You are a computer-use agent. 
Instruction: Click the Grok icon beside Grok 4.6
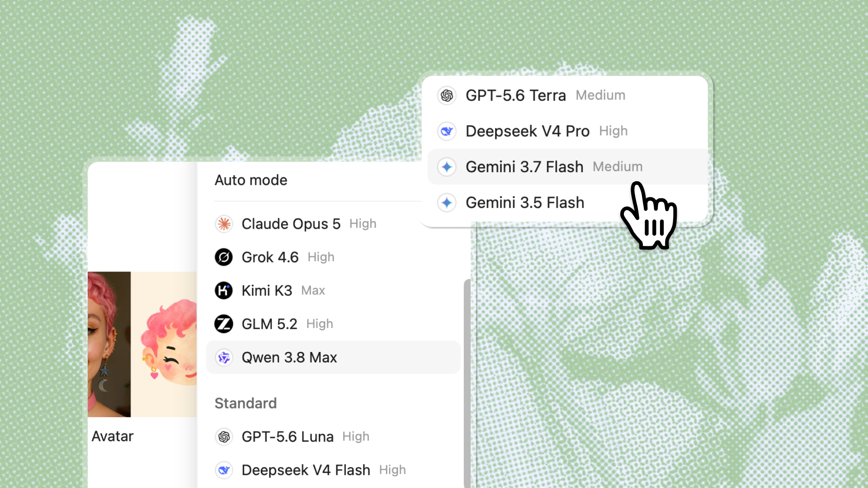tap(224, 257)
